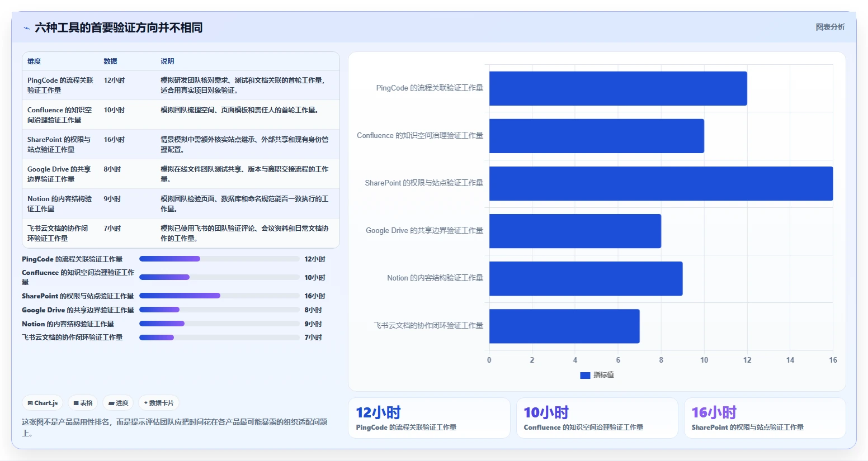Select the table cell 'Notion 的内容结构验证工作量'

59,204
